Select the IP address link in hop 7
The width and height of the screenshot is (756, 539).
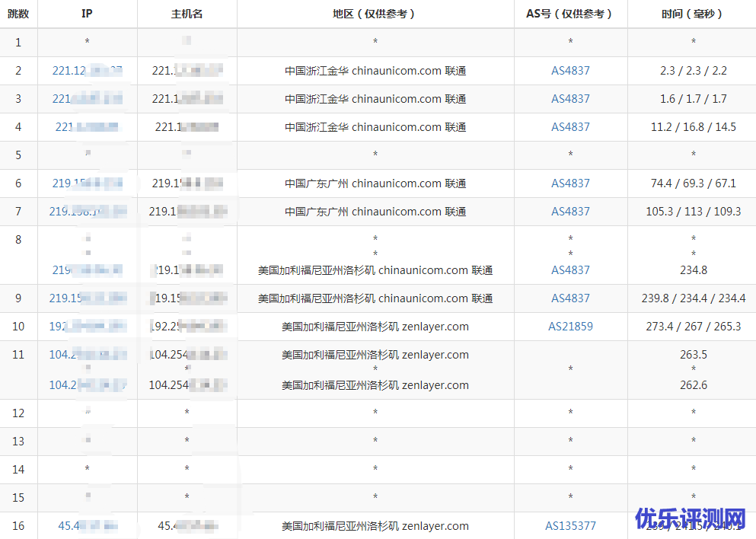pos(87,212)
